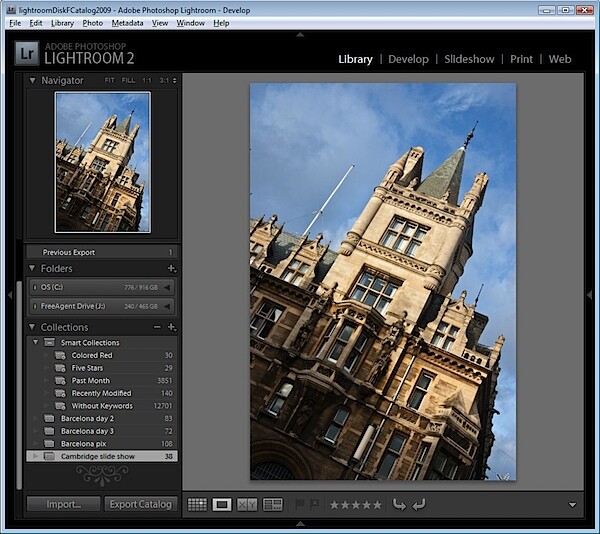Add a collection with plus icon

click(172, 327)
